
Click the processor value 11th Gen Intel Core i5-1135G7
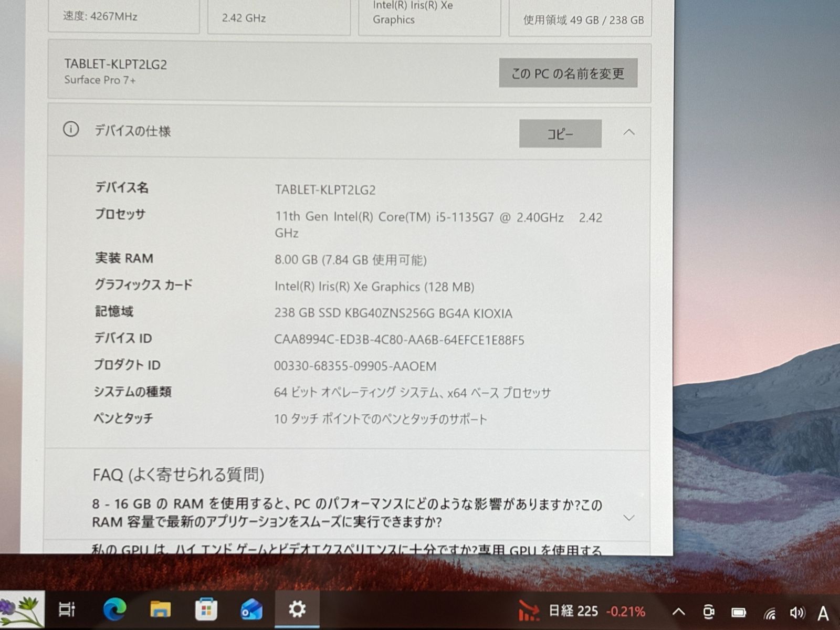pyautogui.click(x=438, y=225)
